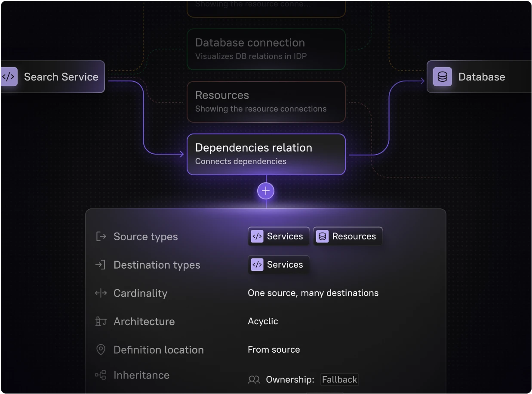Select the Resources relation card
The height and width of the screenshot is (394, 532).
[x=266, y=102]
